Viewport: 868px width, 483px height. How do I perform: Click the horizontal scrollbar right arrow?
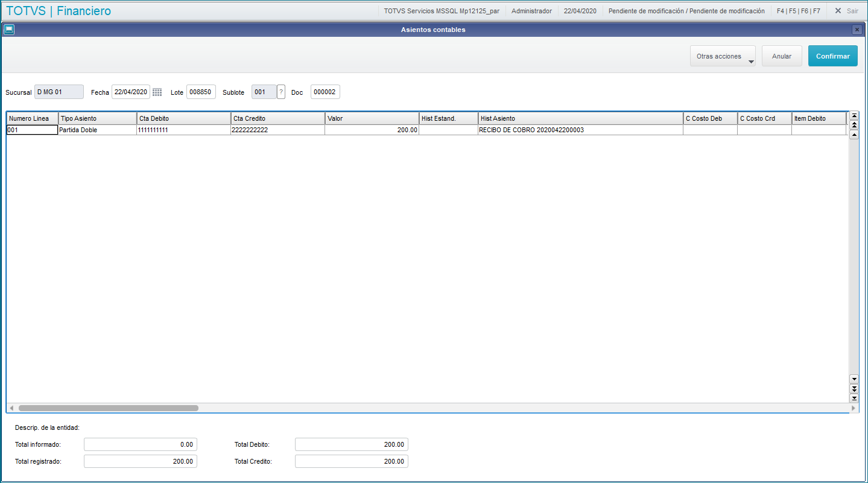pos(853,408)
